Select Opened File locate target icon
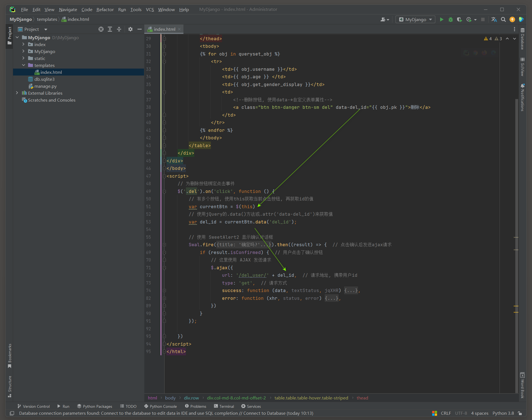Viewport: 532px width, 420px height. [x=101, y=29]
